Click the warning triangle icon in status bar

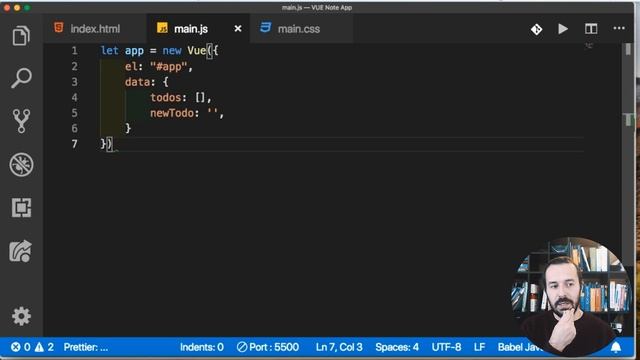coord(39,347)
